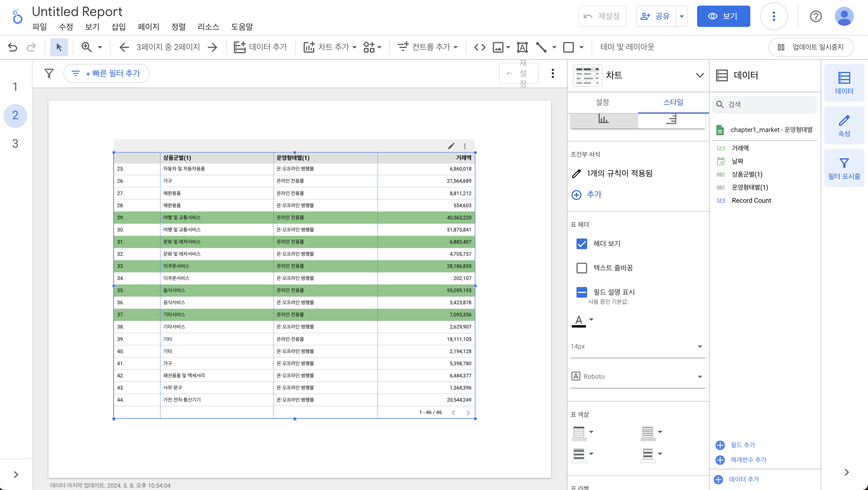
Task: Click the 필드 추가 link
Action: pos(742,445)
